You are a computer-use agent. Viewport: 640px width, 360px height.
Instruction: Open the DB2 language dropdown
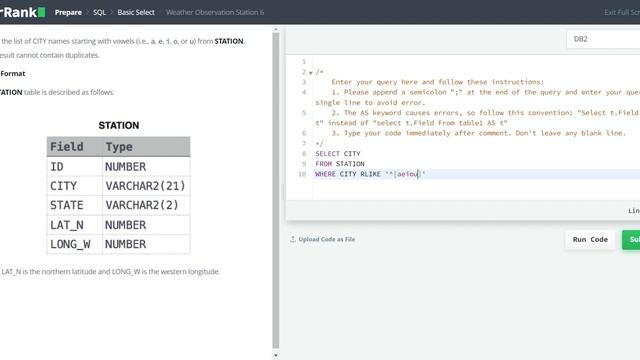(x=603, y=39)
